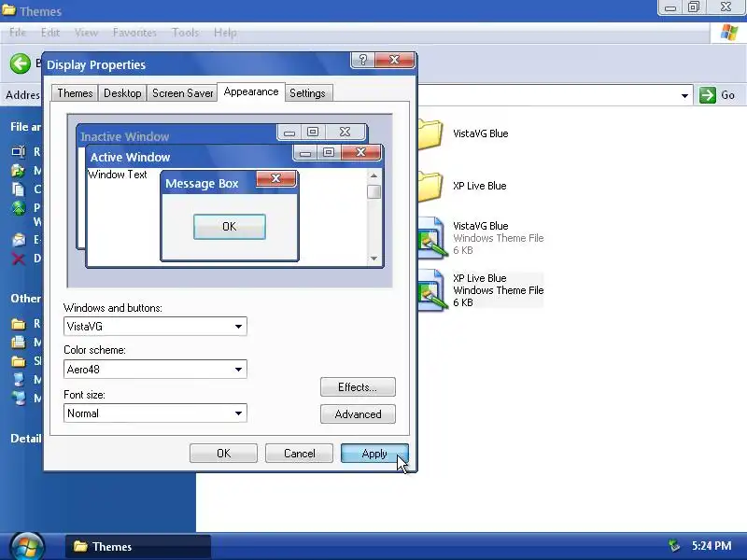Open the Screen Saver tab
This screenshot has width=747, height=560.
[x=182, y=92]
